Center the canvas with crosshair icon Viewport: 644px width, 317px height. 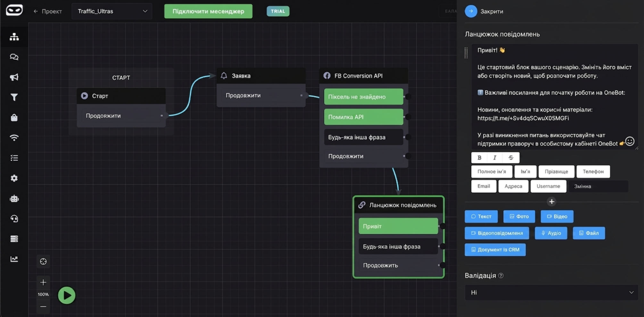(43, 262)
